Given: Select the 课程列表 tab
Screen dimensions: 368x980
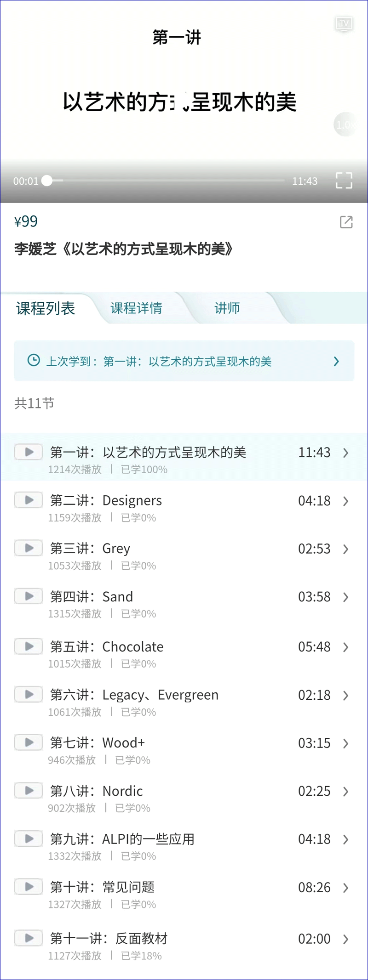Looking at the screenshot, I should coord(46,308).
